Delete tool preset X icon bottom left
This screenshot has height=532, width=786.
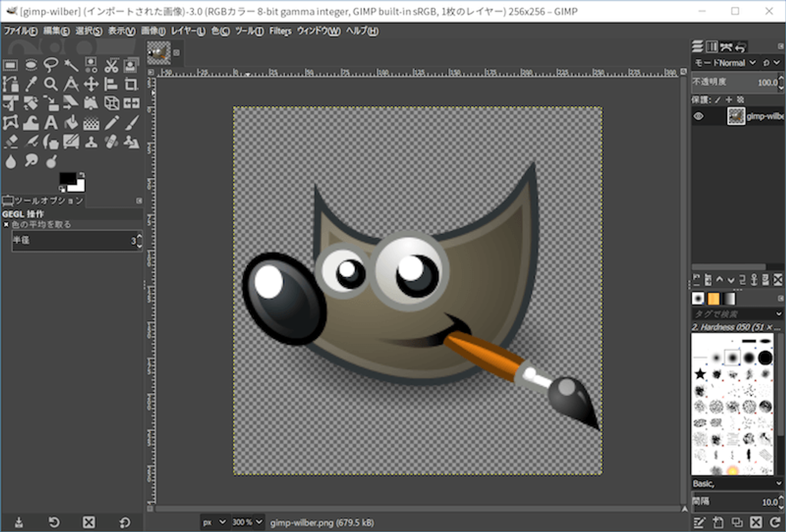point(89,522)
